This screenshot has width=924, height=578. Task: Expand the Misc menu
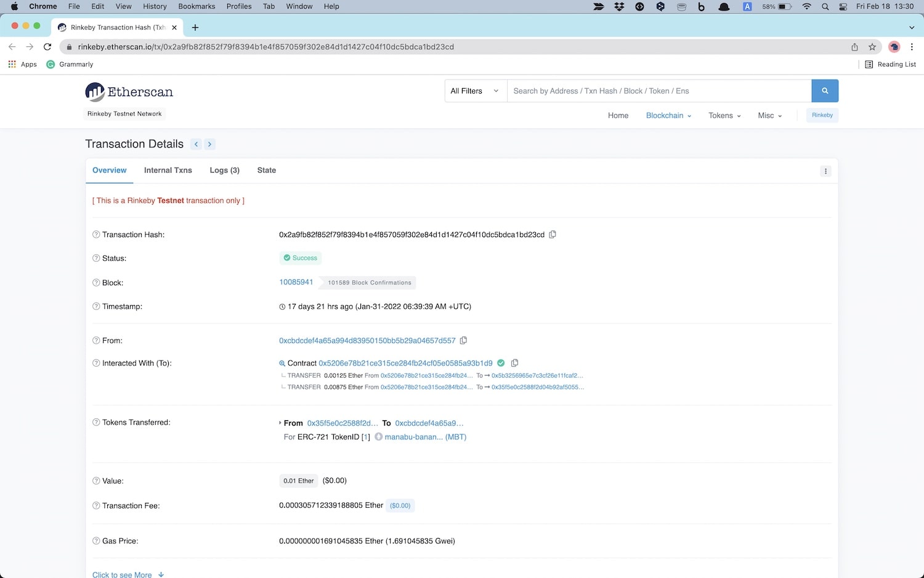770,115
